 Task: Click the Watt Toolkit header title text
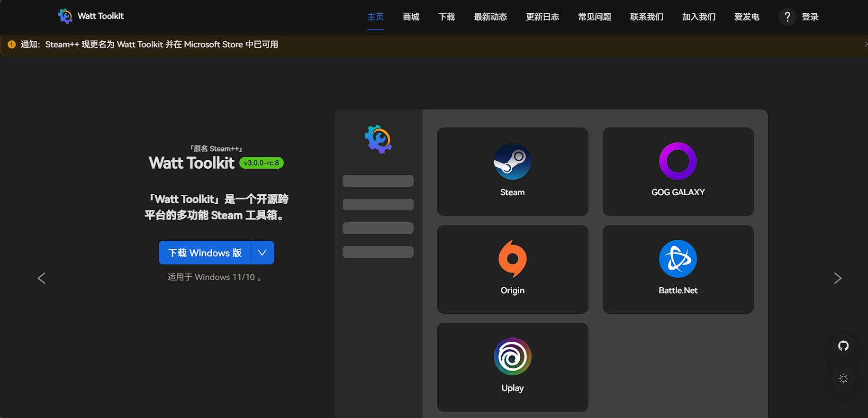click(100, 16)
